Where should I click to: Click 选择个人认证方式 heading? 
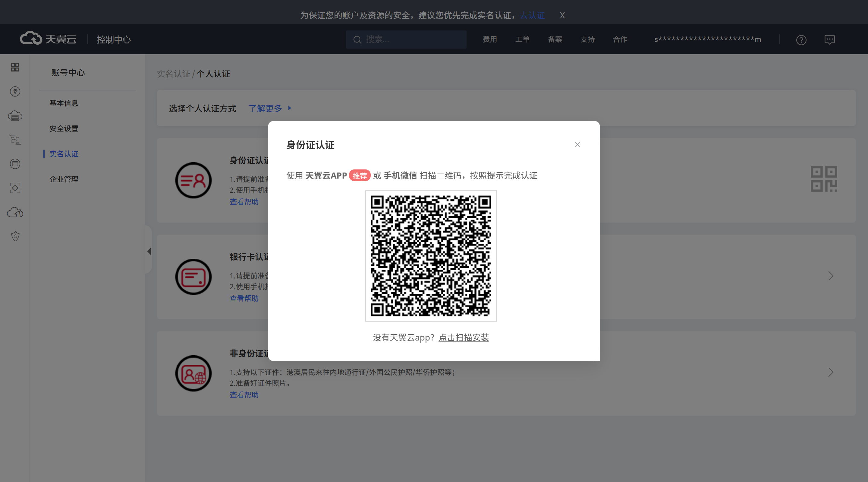202,109
